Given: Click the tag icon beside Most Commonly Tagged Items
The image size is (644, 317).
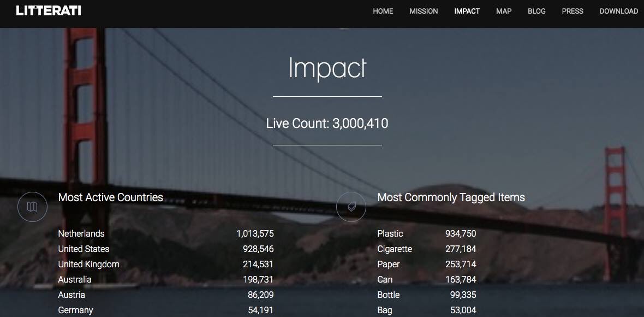Looking at the screenshot, I should click(351, 207).
